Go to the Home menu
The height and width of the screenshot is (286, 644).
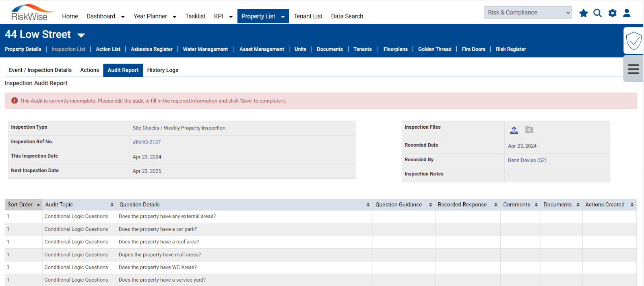click(x=70, y=16)
